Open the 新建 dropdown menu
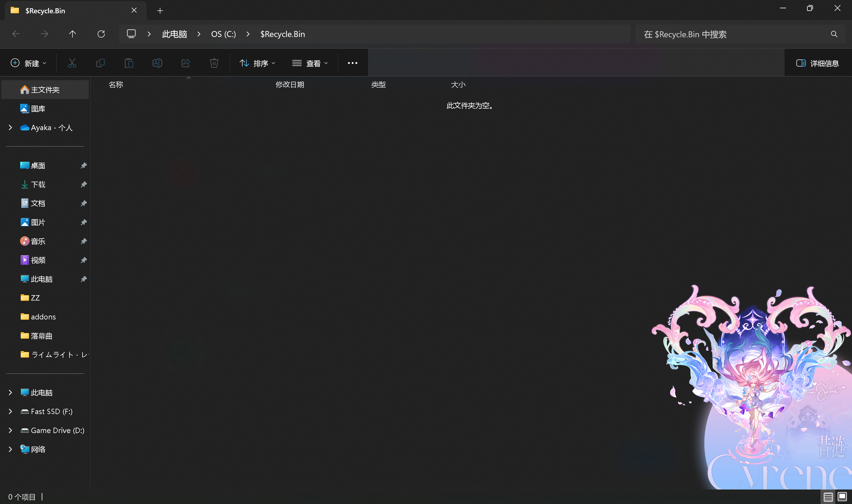Screen dimensions: 852x504 (28, 63)
